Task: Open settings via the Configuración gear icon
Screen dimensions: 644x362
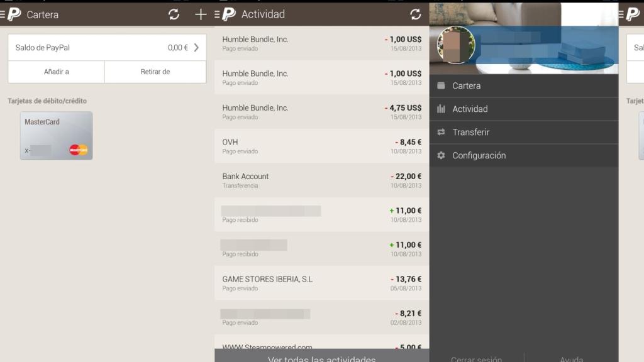Action: point(441,155)
